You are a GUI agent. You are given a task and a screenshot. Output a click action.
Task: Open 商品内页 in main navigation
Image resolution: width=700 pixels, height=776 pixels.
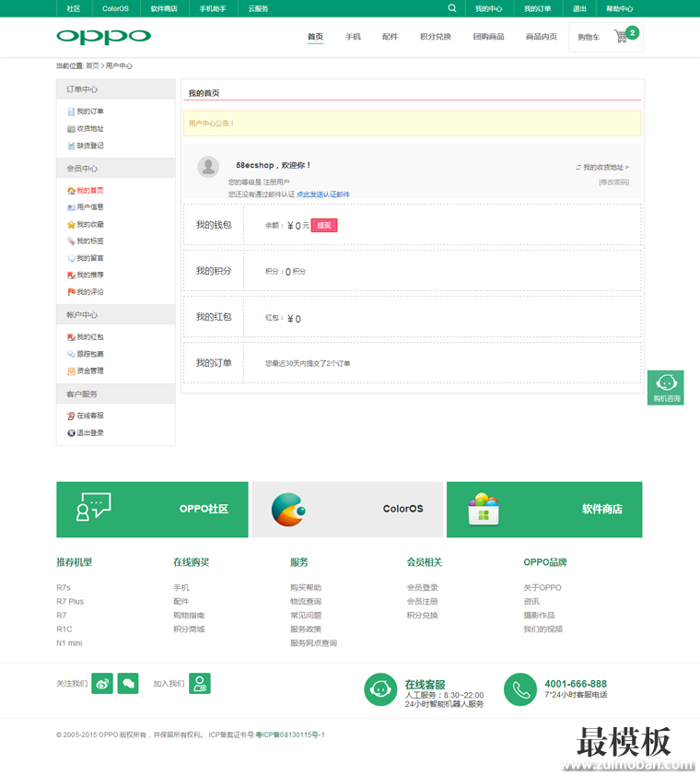coord(542,37)
